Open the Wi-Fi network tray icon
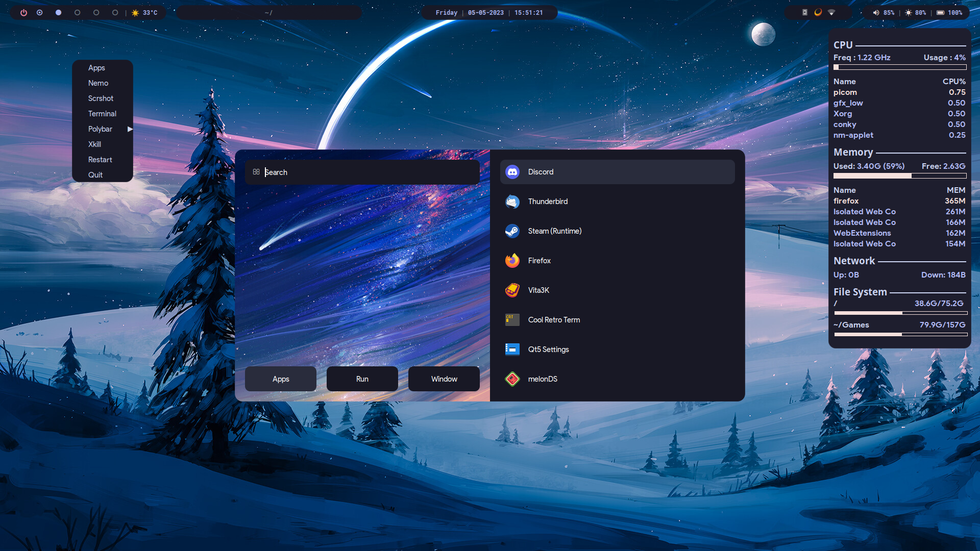 (831, 13)
